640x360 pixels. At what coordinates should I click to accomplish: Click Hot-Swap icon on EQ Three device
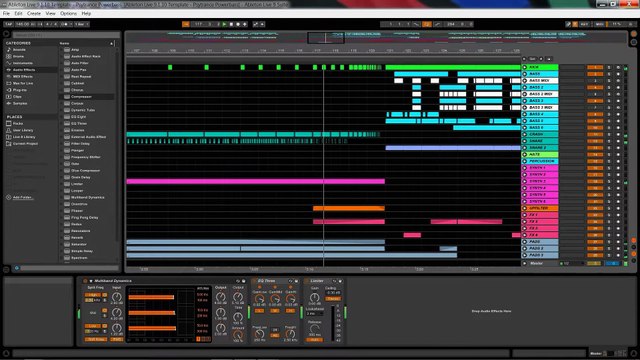(291, 281)
